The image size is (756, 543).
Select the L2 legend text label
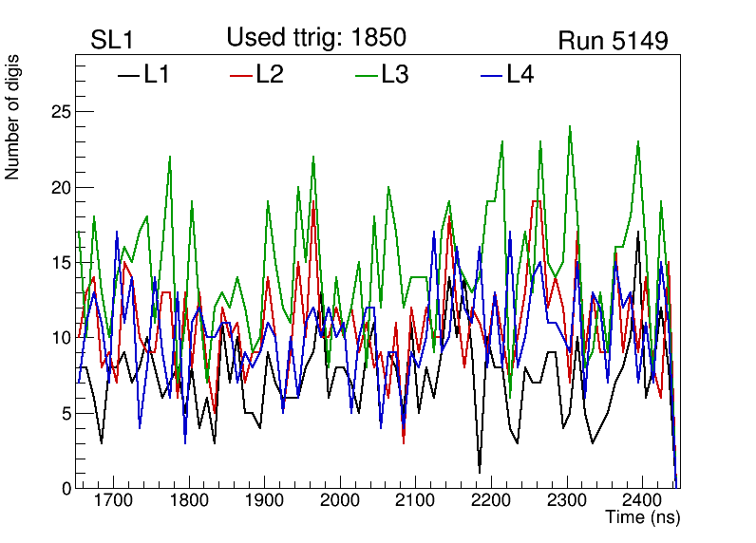tap(270, 75)
